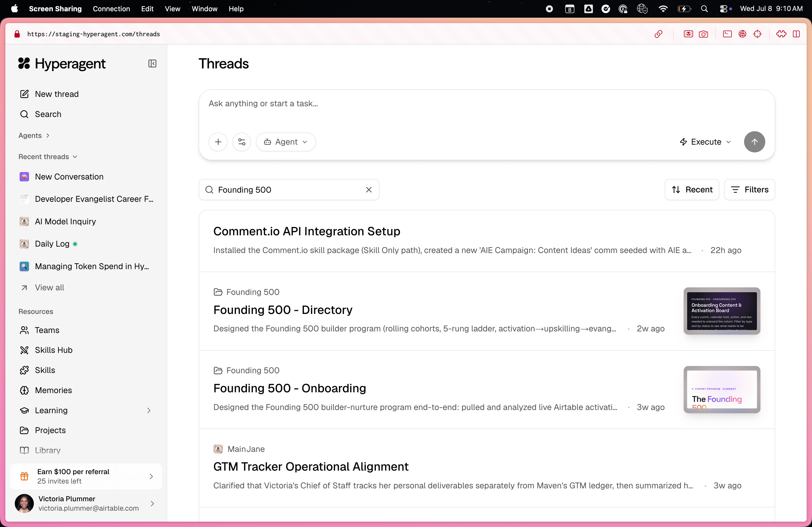Click the magnifier icon in thread search
This screenshot has width=812, height=527.
(209, 189)
